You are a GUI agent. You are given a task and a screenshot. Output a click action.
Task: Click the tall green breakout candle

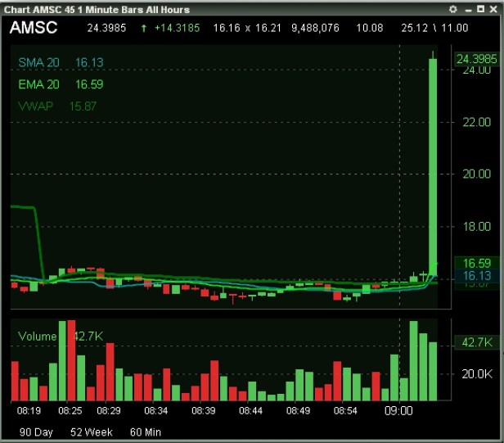point(433,164)
